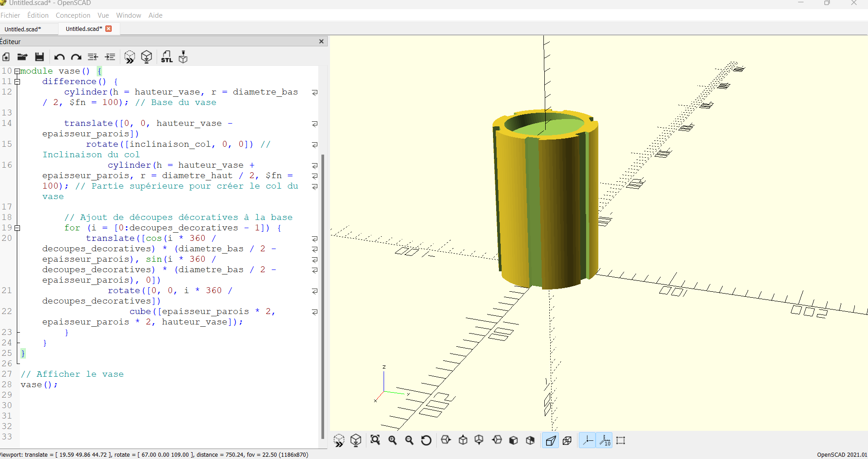The height and width of the screenshot is (459, 868).
Task: Select the active second Untitled.scad* tab
Action: (84, 29)
